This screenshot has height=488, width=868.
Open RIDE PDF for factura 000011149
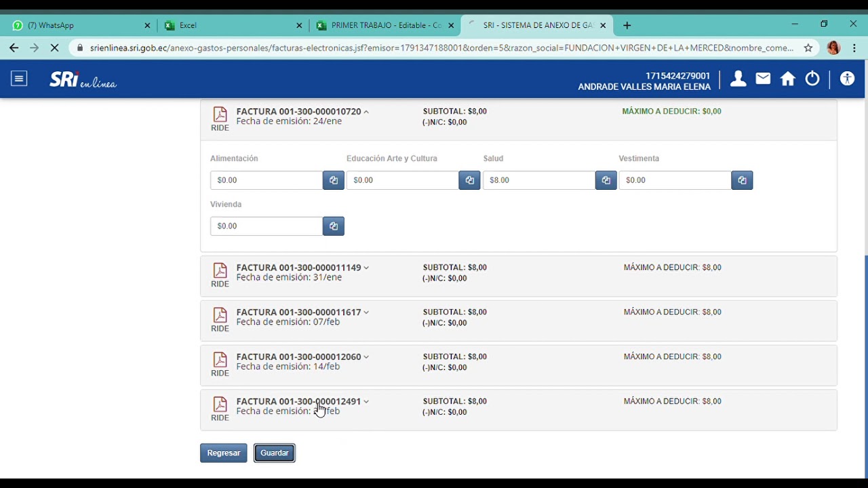pos(220,274)
